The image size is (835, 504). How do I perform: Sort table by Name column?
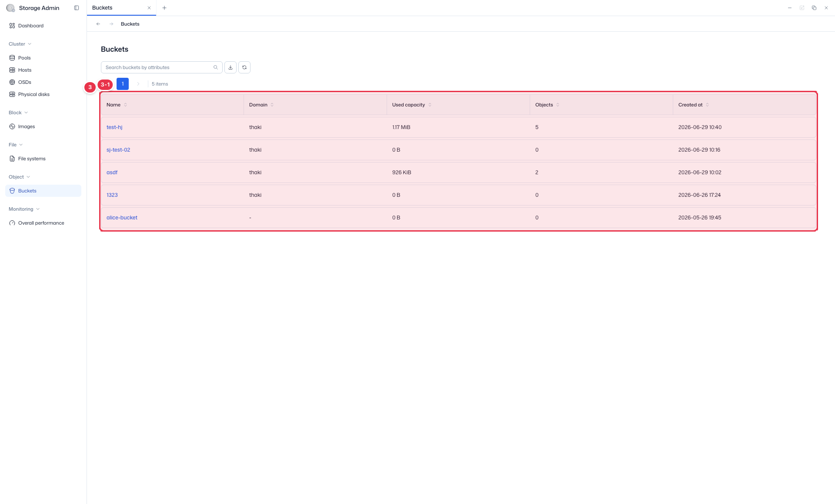pyautogui.click(x=126, y=105)
